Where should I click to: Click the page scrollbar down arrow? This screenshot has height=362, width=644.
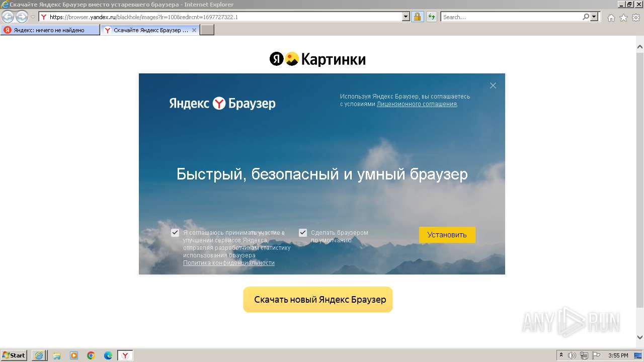point(640,337)
